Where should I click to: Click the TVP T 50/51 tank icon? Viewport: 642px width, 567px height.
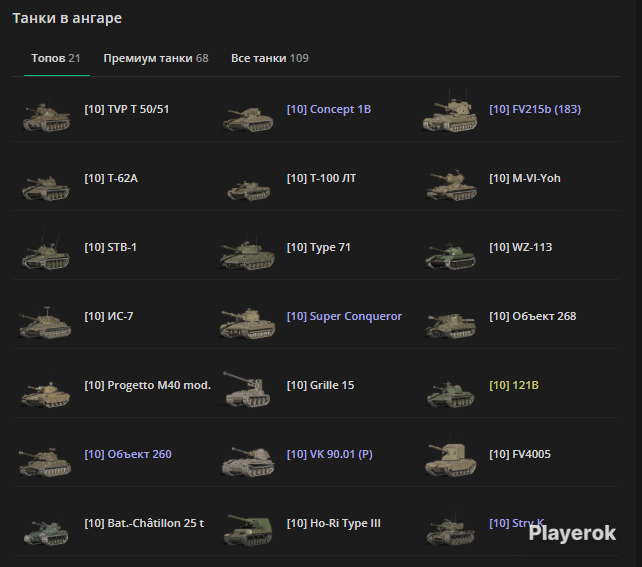[x=46, y=117]
